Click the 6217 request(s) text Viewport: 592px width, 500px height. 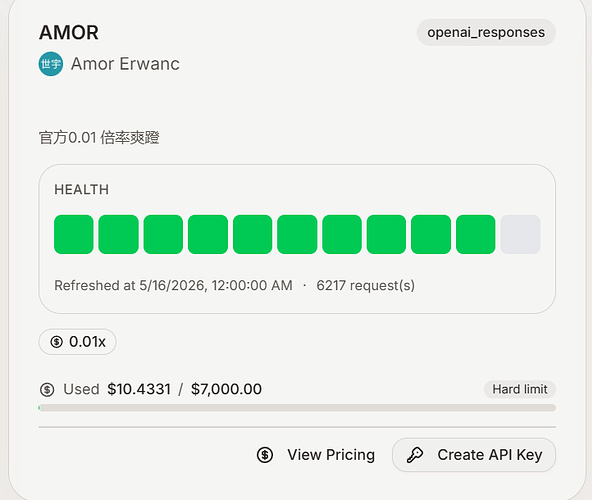point(365,285)
